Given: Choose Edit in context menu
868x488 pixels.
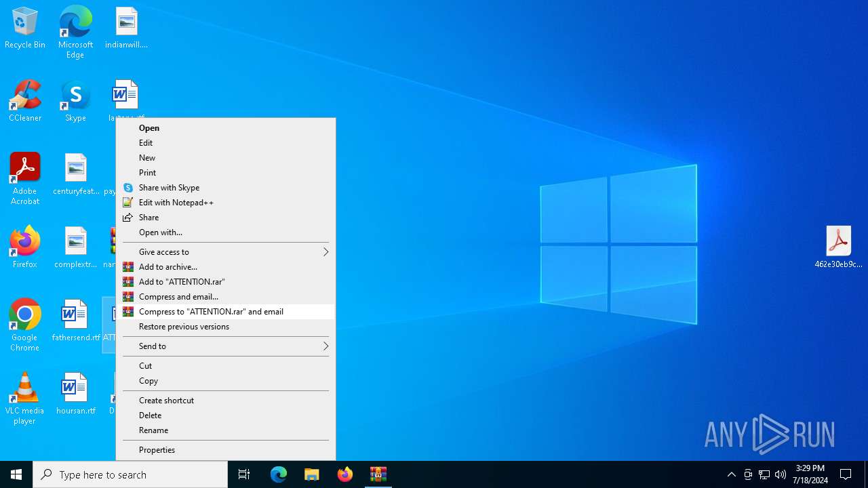Looking at the screenshot, I should [226, 143].
